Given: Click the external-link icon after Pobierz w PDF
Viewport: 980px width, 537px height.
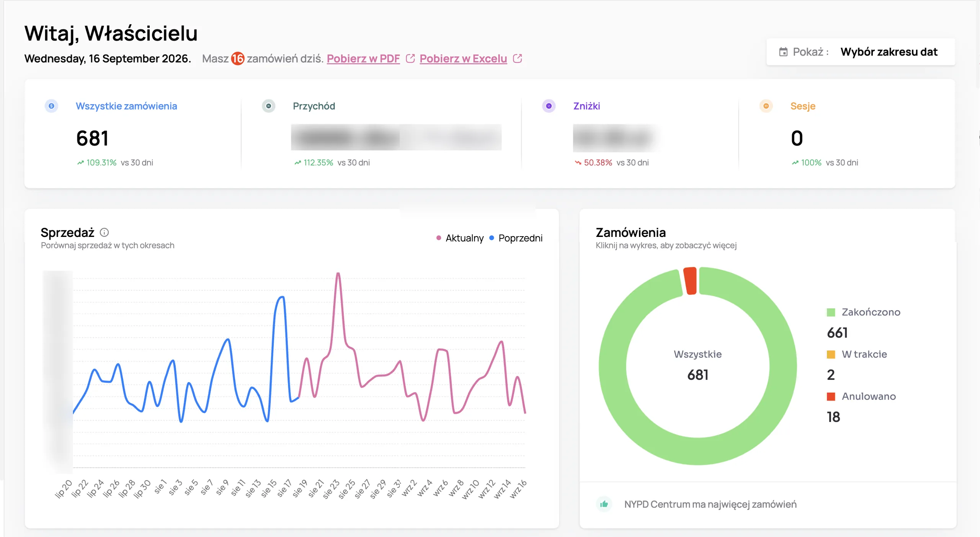Looking at the screenshot, I should pyautogui.click(x=410, y=59).
